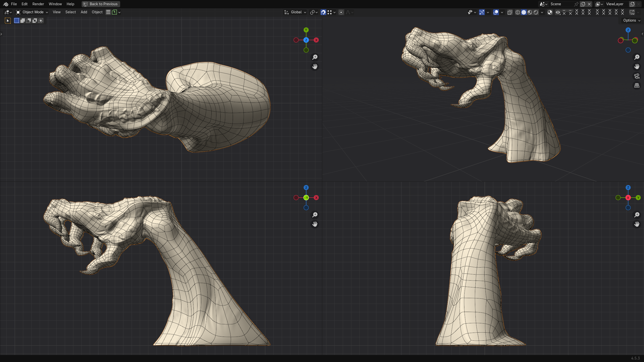This screenshot has width=644, height=362.
Task: Toggle snapping magnet button
Action: coord(323,12)
